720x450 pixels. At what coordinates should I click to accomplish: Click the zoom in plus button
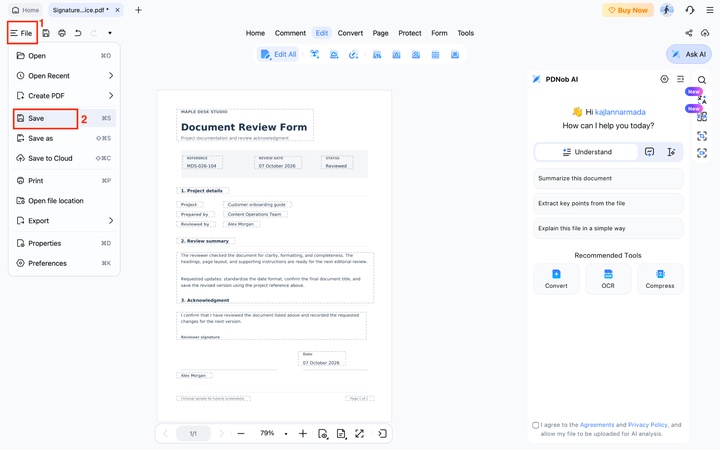(x=303, y=433)
